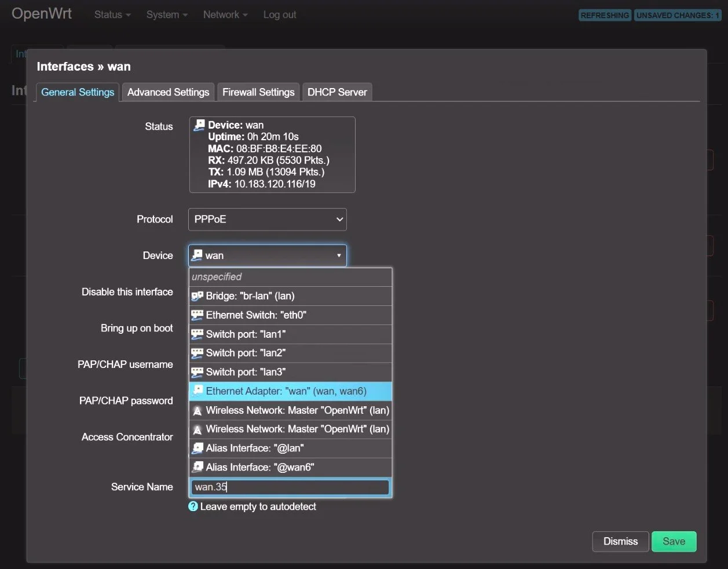Click the help icon beside autodetect hint
Image resolution: width=728 pixels, height=569 pixels.
[x=193, y=506]
